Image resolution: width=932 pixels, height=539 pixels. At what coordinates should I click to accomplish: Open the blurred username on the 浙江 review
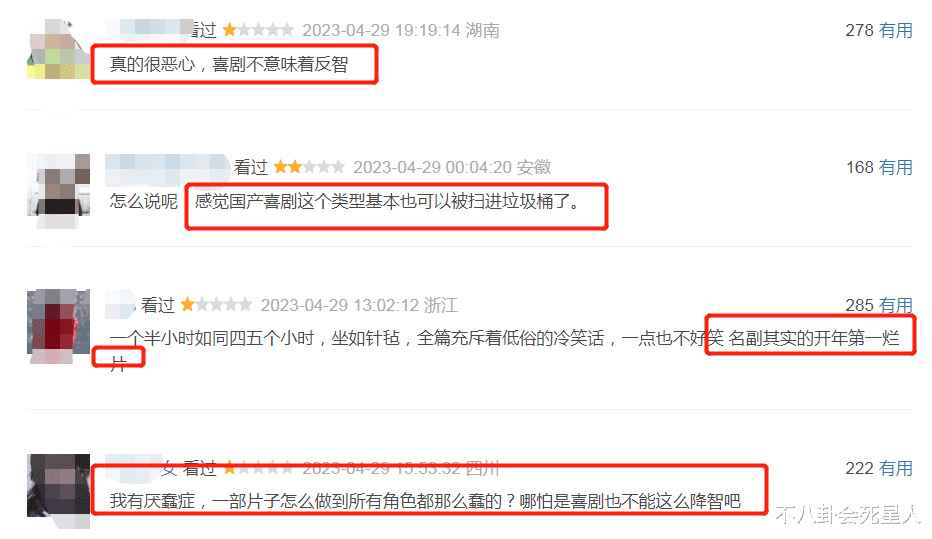click(121, 304)
